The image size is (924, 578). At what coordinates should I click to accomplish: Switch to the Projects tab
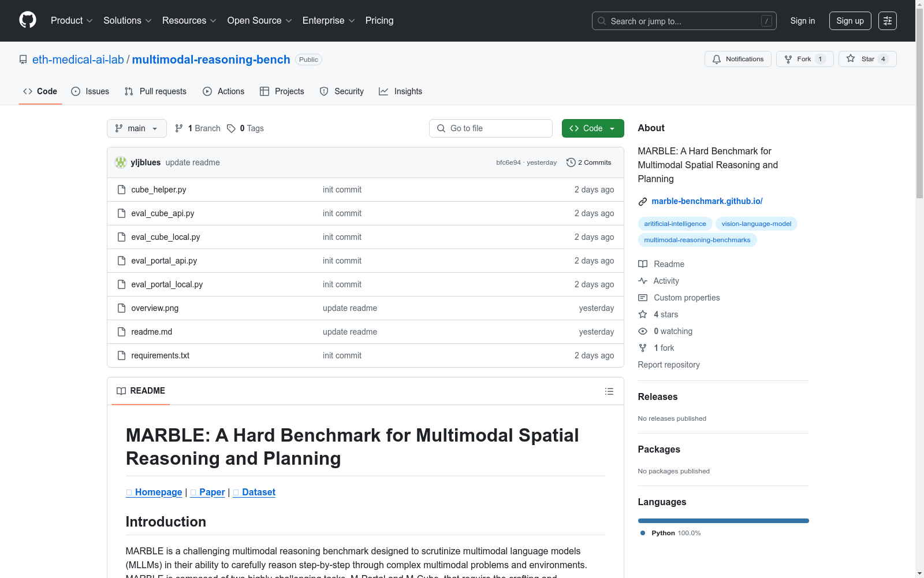click(x=282, y=91)
